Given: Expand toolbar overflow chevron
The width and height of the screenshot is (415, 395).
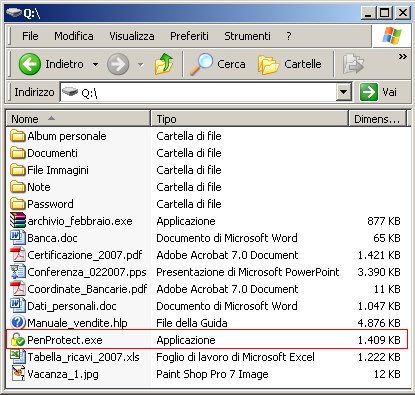Looking at the screenshot, I should 403,57.
